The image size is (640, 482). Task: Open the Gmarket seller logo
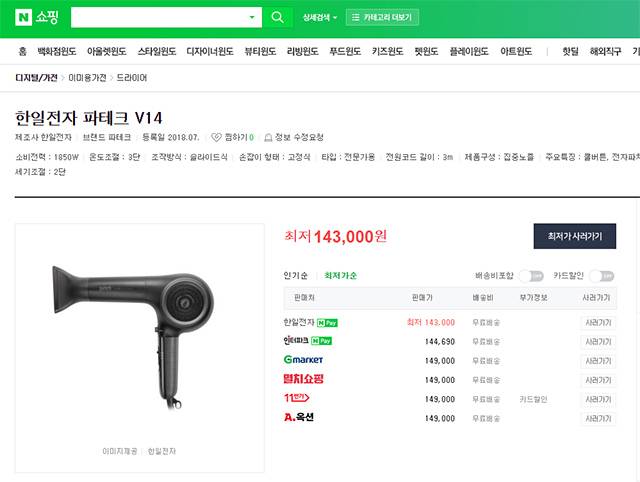pyautogui.click(x=303, y=360)
